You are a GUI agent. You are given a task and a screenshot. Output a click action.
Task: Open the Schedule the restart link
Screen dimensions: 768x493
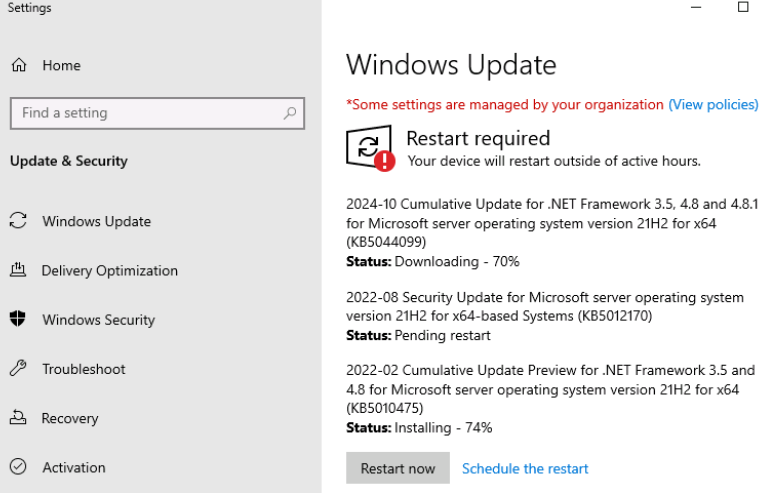pyautogui.click(x=525, y=469)
